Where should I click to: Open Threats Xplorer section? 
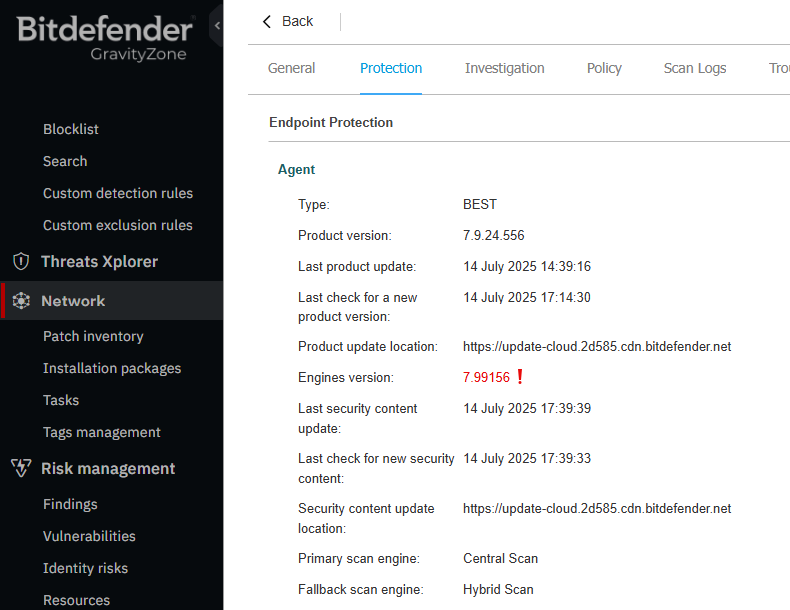pyautogui.click(x=99, y=261)
